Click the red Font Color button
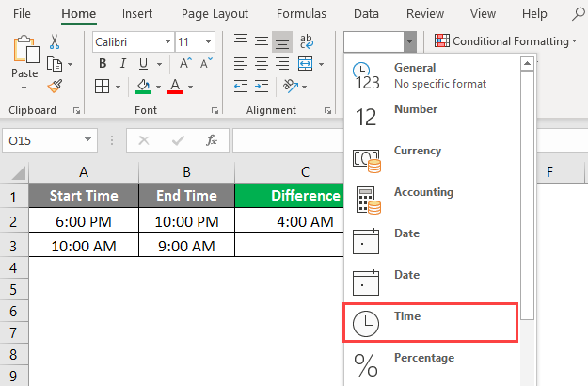 [174, 87]
